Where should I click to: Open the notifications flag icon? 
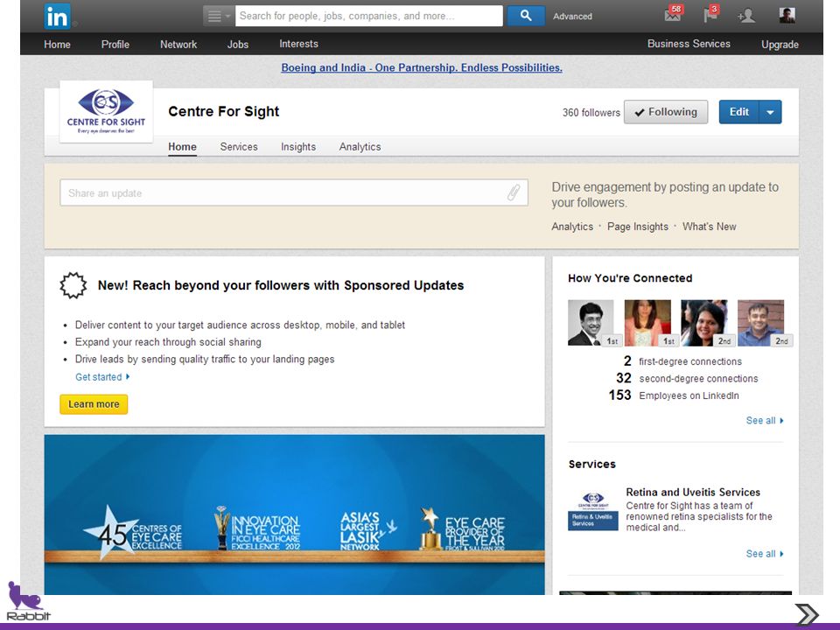click(x=710, y=14)
